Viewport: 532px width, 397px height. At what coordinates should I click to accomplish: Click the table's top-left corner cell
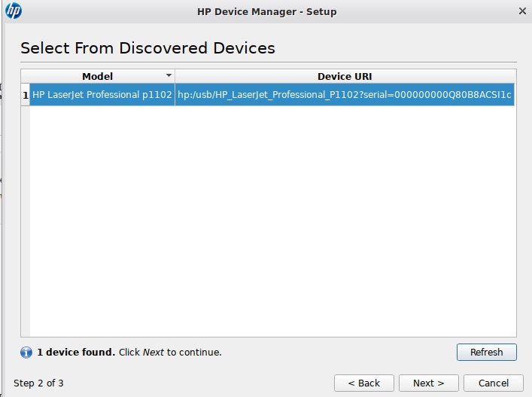(x=26, y=76)
